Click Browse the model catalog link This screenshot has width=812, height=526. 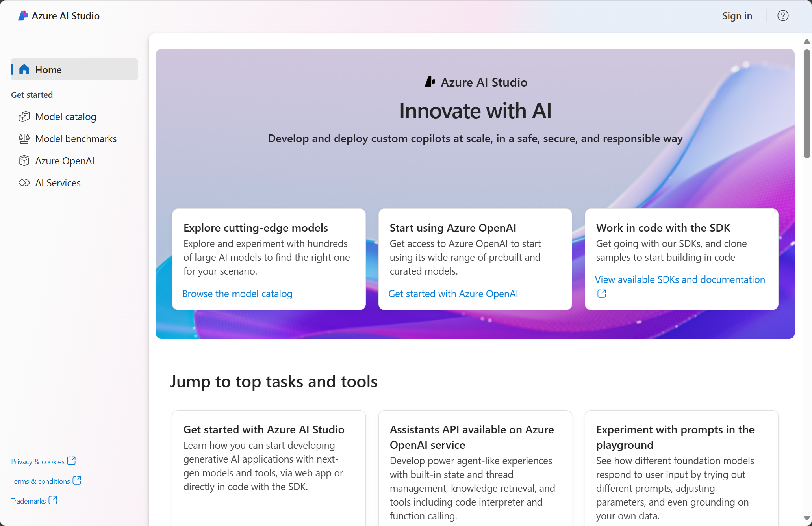(237, 293)
